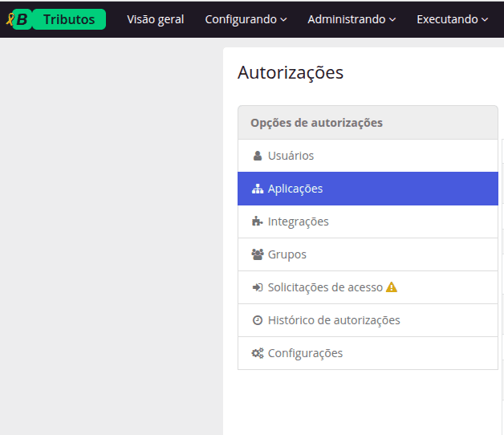Select the highlighted Aplicações option

(295, 189)
